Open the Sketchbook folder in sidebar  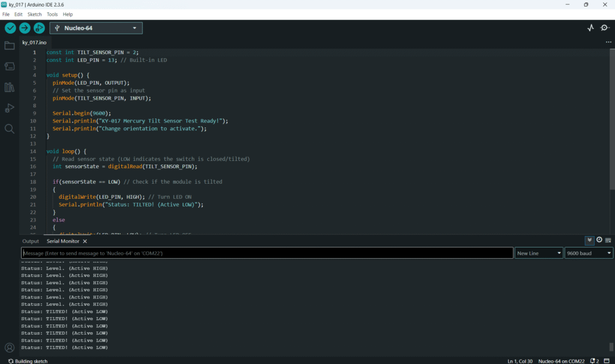point(10,46)
